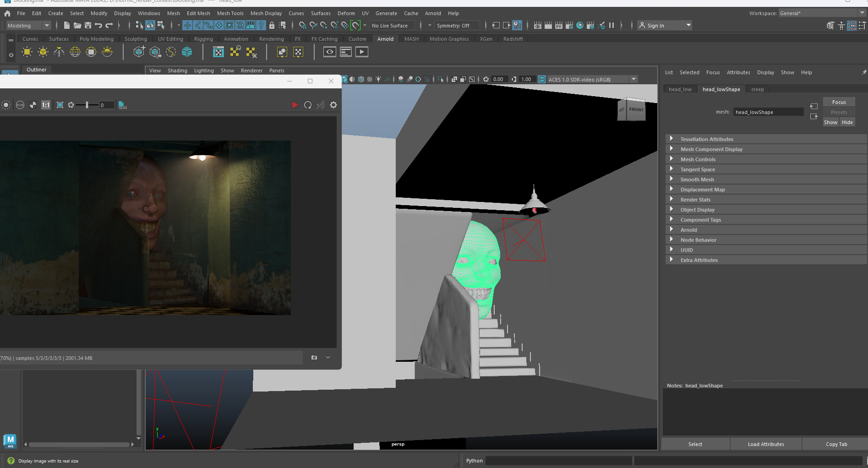The image size is (868, 468).
Task: Toggle the RGB channel display button
Action: (x=20, y=105)
